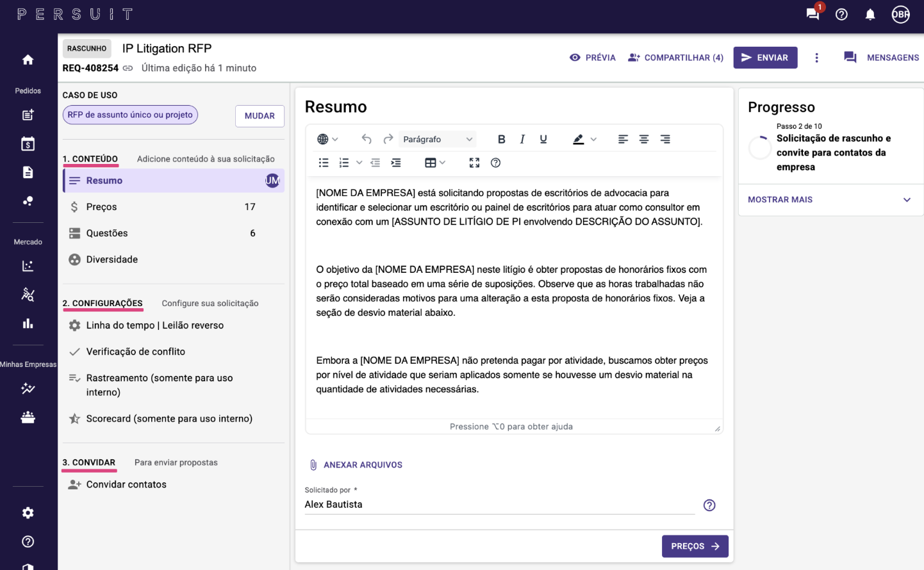Open the insert table menu

(435, 163)
